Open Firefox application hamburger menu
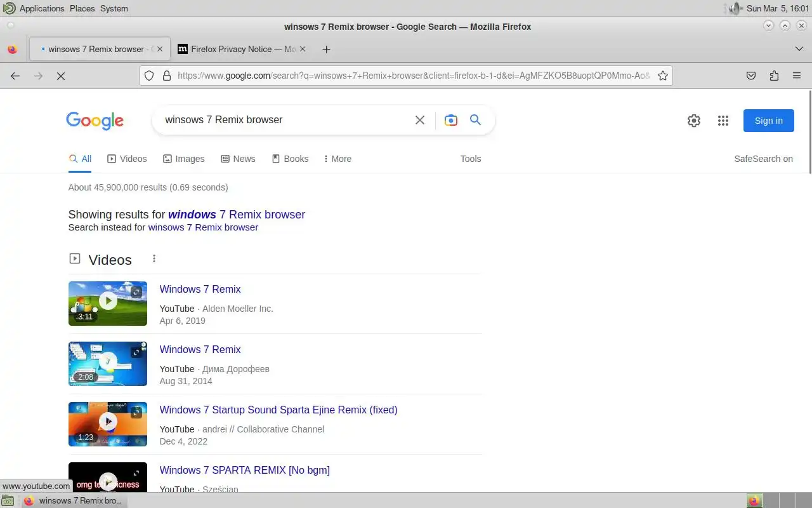Viewport: 812px width, 508px height. (797, 76)
